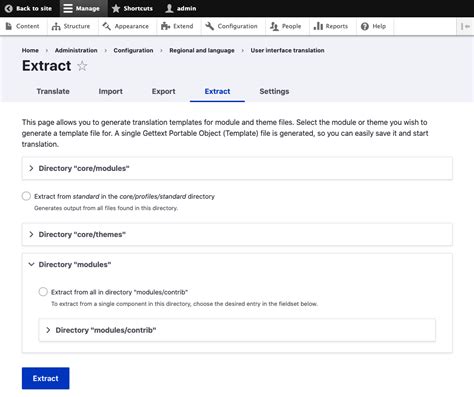Add Extract page to shortcuts star
This screenshot has height=397, width=474.
pos(82,66)
